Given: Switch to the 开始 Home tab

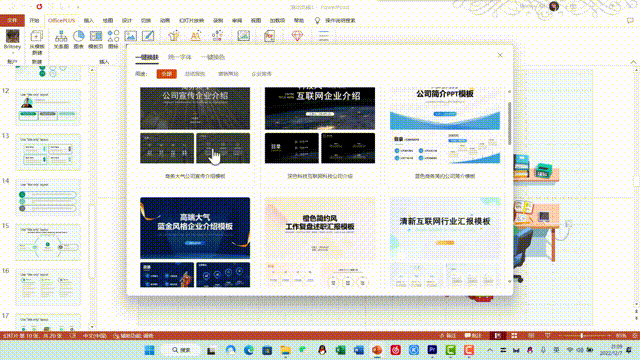Looking at the screenshot, I should point(34,20).
